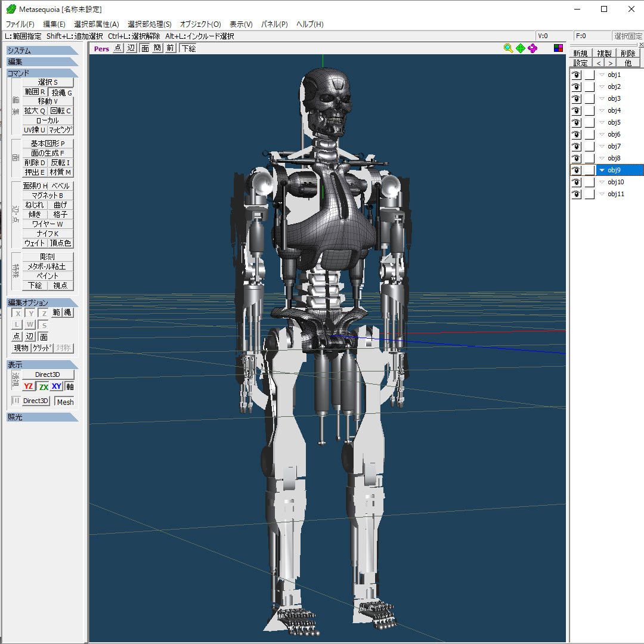Image resolution: width=644 pixels, height=644 pixels.
Task: Open the 編集(E) menu
Action: [54, 24]
